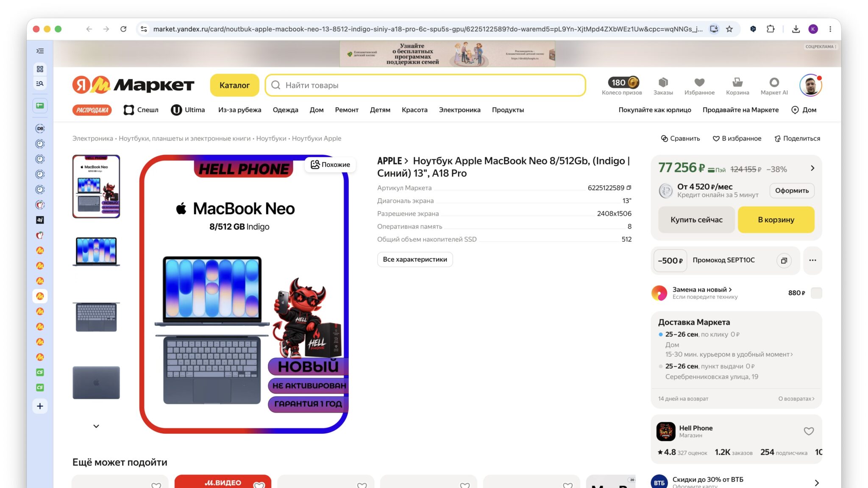Find similar items with Похожие
Image resolution: width=868 pixels, height=488 pixels.
330,164
